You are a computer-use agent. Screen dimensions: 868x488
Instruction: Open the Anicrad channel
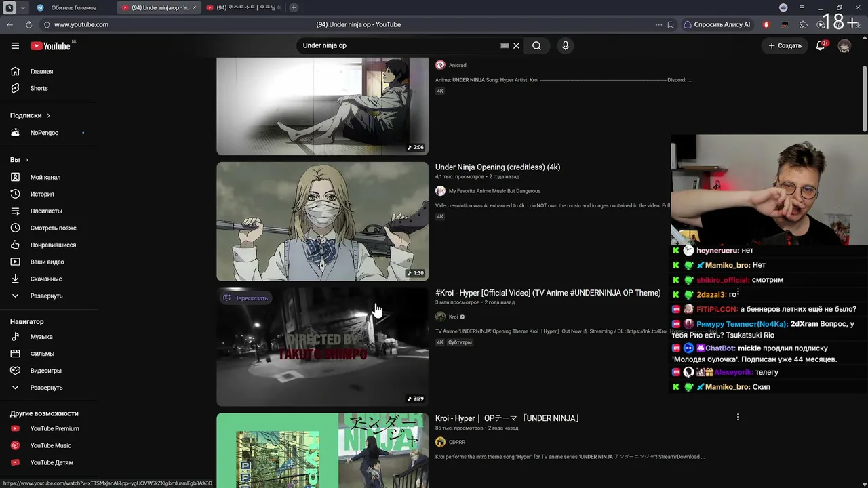(x=458, y=65)
